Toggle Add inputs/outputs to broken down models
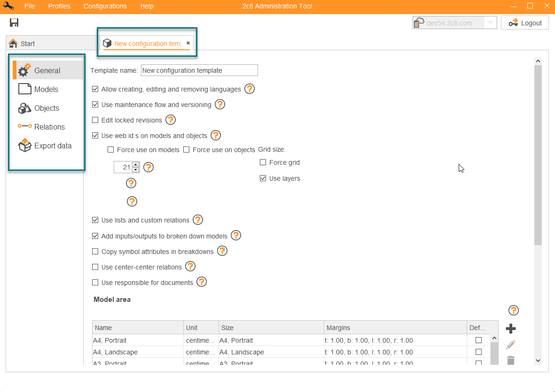The height and width of the screenshot is (392, 555). [x=95, y=236]
